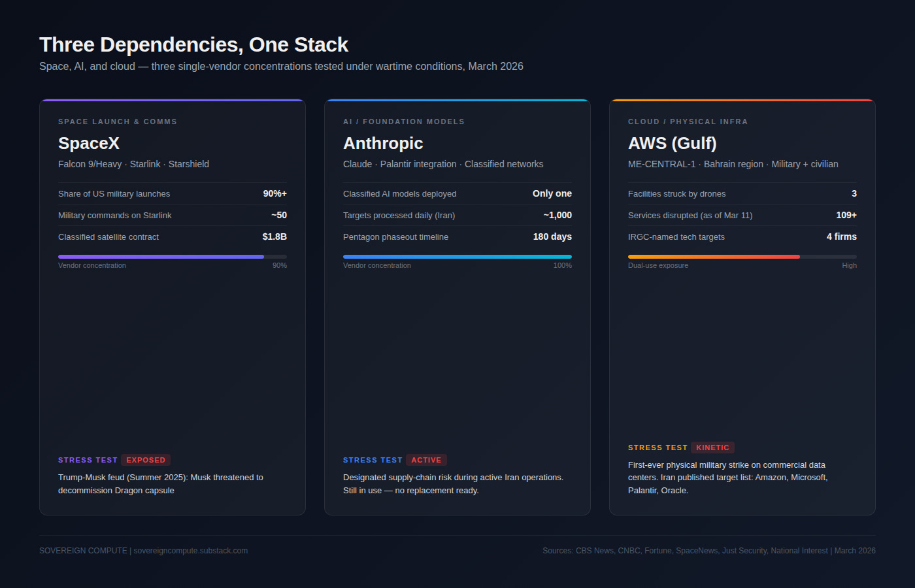This screenshot has width=915, height=588.
Task: Click 'Classified AI models deployed' label
Action: tap(400, 193)
